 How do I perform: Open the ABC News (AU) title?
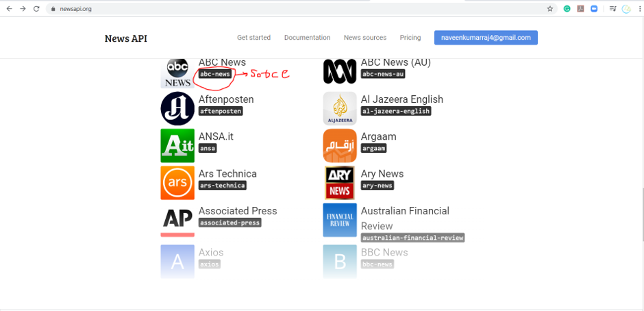point(396,62)
